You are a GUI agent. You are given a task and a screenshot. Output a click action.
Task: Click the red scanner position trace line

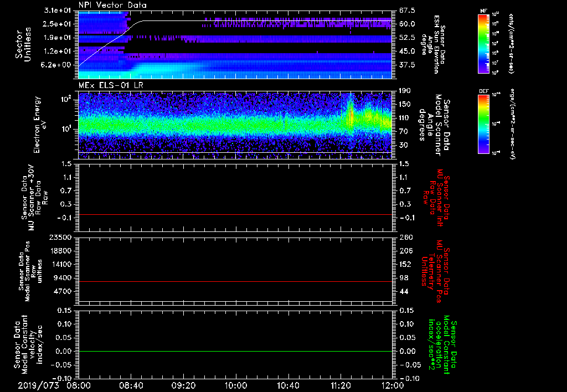[235, 282]
